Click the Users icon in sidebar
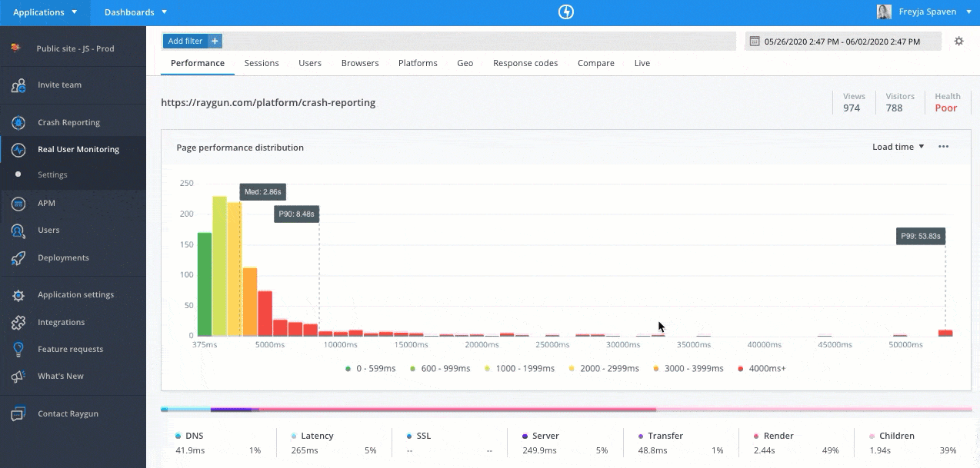This screenshot has width=980, height=468. (18, 231)
